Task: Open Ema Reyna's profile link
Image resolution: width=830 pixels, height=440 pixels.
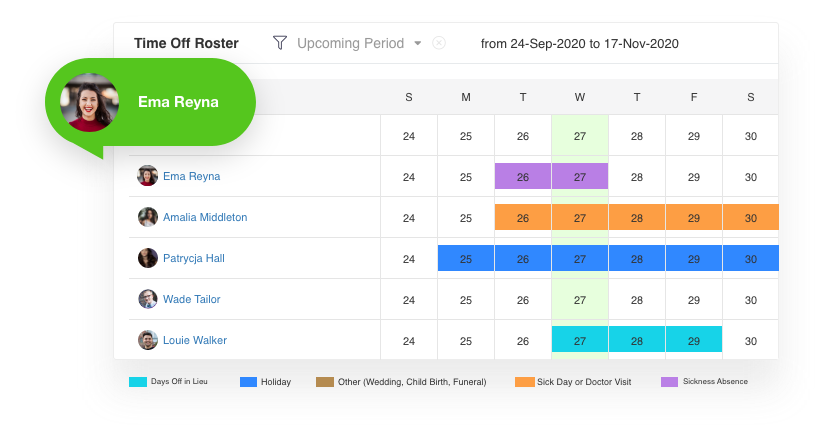Action: (192, 176)
